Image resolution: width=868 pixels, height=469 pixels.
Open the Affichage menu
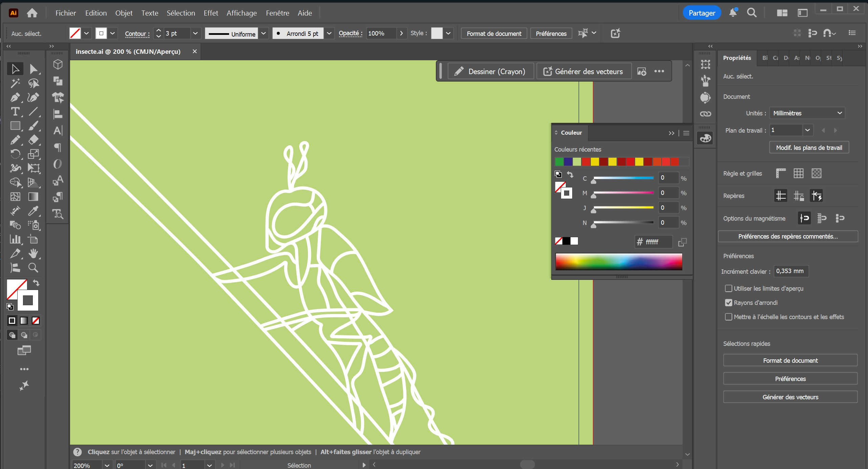241,13
